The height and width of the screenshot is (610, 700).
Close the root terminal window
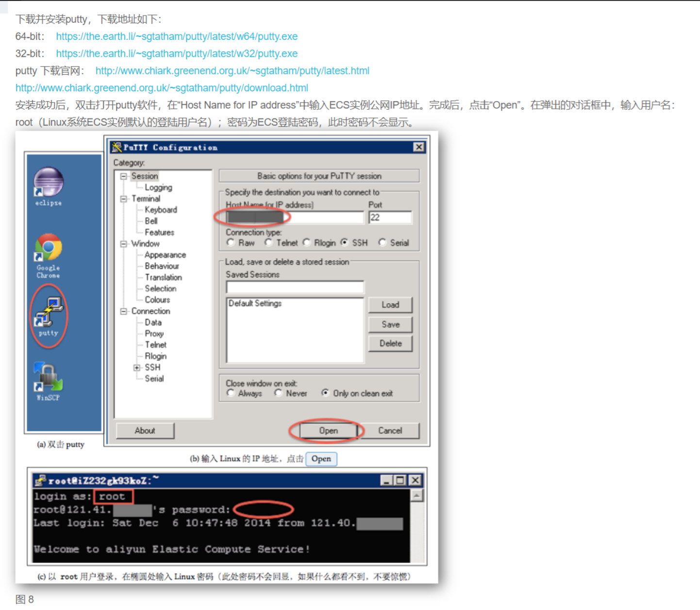point(415,480)
